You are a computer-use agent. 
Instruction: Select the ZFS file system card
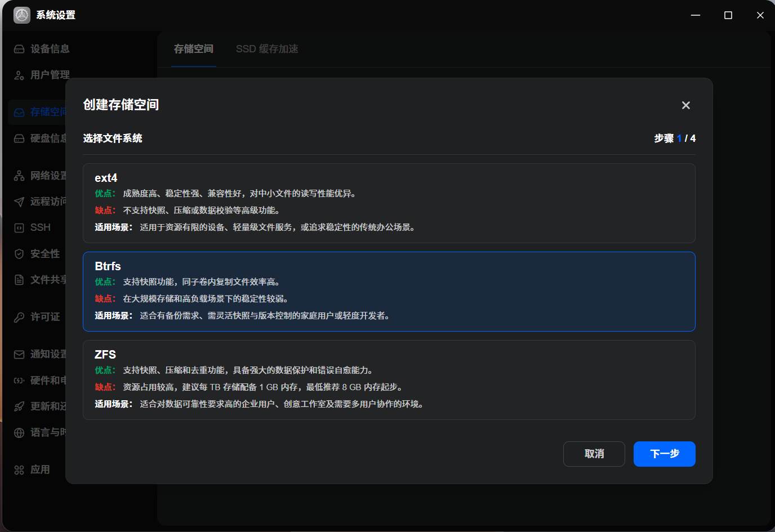pyautogui.click(x=389, y=380)
